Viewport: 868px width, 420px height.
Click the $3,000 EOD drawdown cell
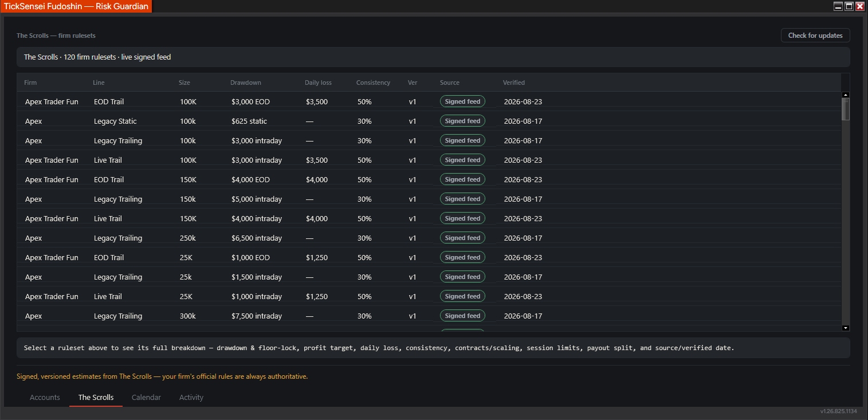(250, 101)
